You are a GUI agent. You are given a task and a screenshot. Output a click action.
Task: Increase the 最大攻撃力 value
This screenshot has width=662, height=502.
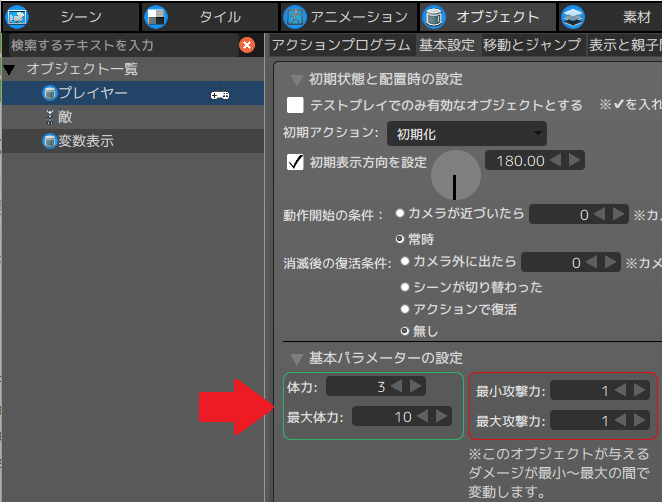(639, 420)
